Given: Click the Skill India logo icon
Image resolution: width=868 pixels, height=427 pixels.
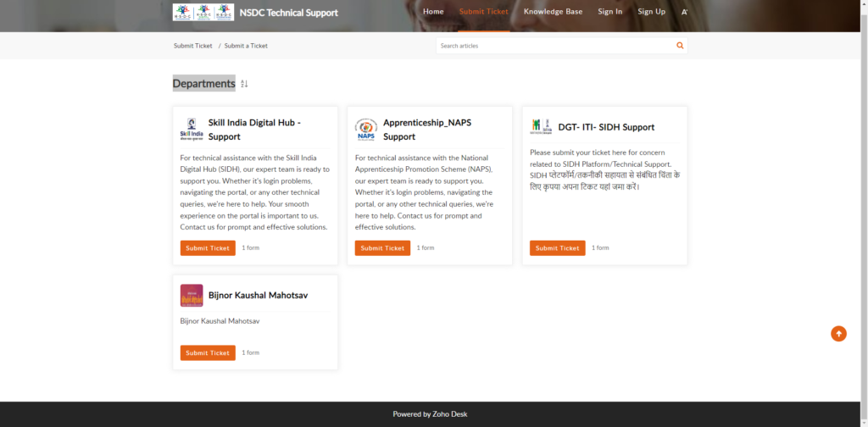Looking at the screenshot, I should click(x=192, y=130).
